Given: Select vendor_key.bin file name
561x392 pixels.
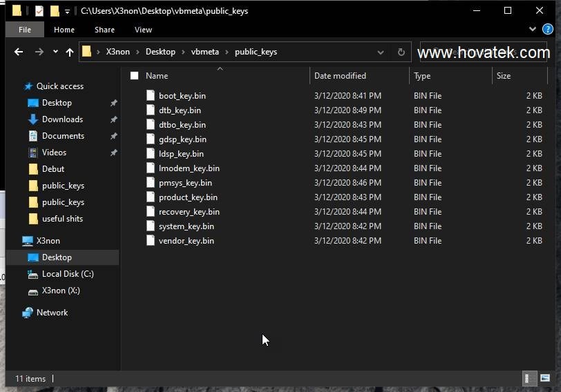Looking at the screenshot, I should pyautogui.click(x=186, y=241).
